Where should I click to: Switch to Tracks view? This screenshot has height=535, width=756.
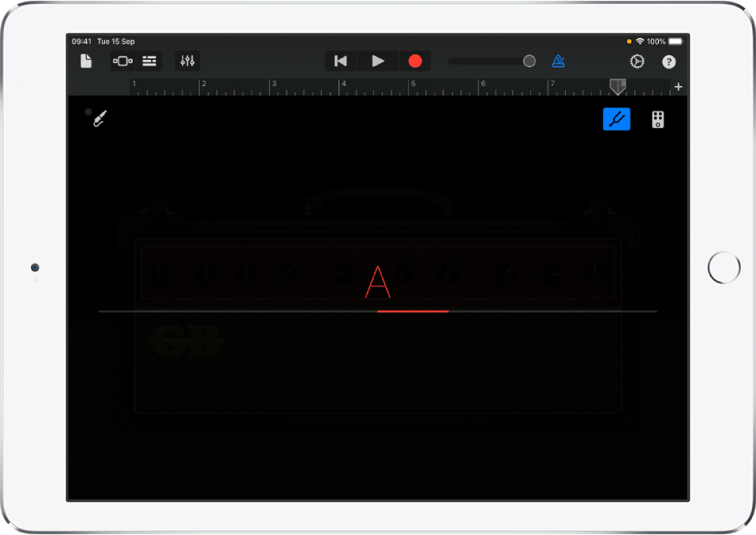coord(148,61)
